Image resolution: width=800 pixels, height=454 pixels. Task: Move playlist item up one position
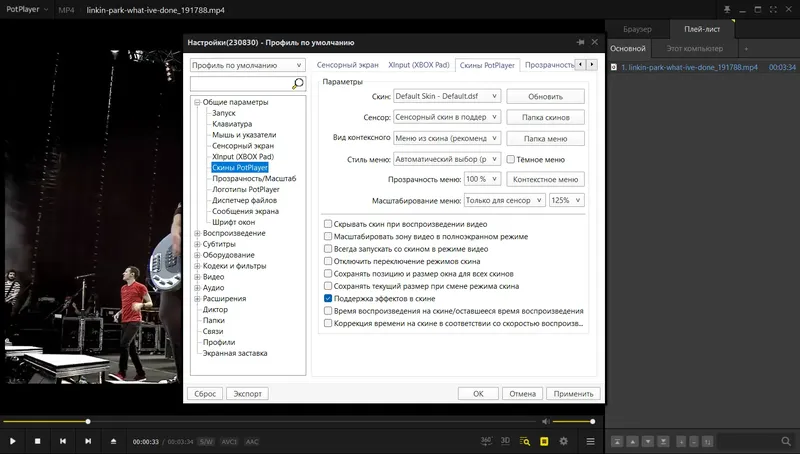point(632,442)
